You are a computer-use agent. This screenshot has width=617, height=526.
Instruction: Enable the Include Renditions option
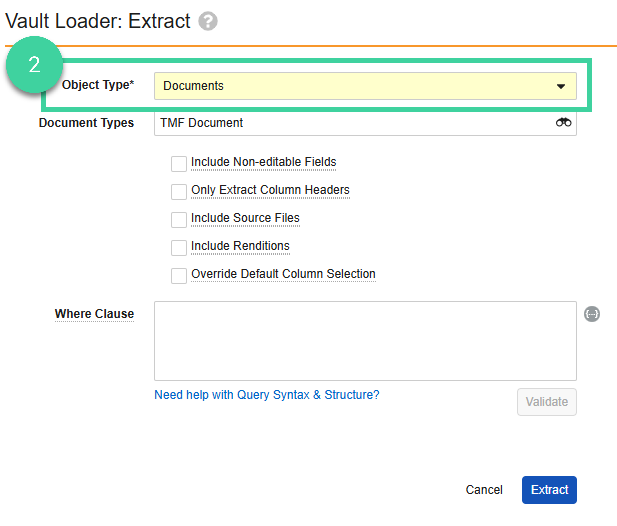click(x=179, y=247)
